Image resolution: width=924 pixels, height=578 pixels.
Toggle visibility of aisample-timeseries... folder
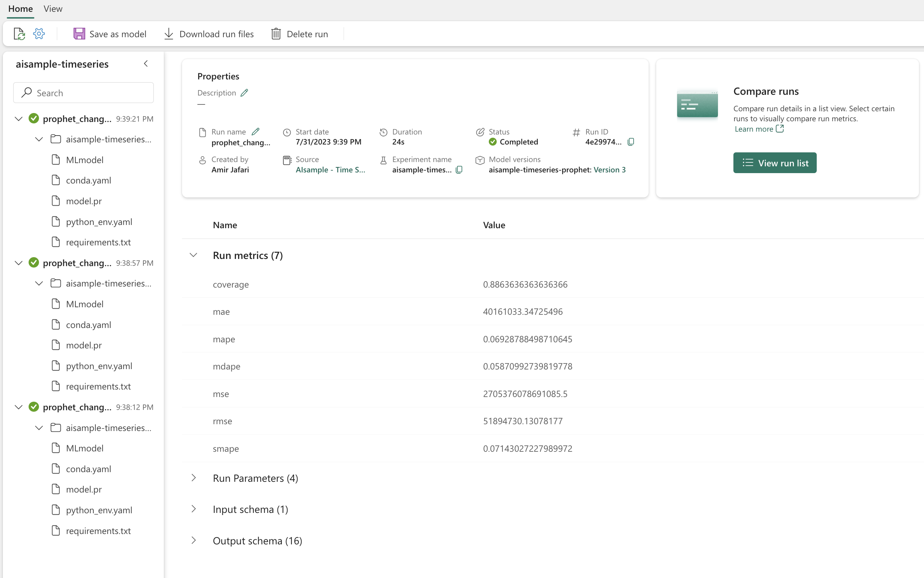click(38, 139)
